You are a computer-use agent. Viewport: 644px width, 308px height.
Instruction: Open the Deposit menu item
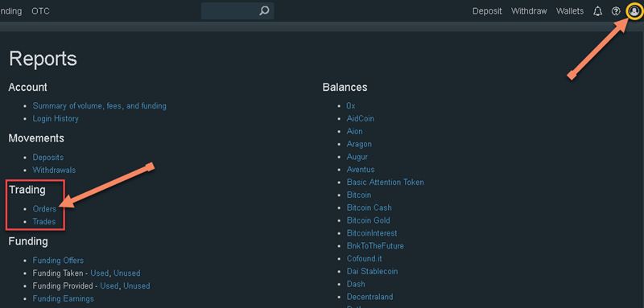(x=487, y=11)
